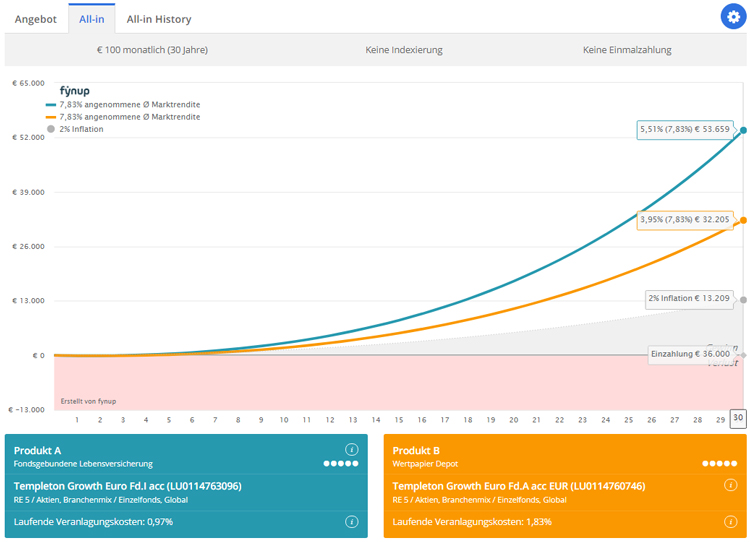Open info icon for Produkt A header
The width and height of the screenshot is (750, 542).
coord(352,450)
